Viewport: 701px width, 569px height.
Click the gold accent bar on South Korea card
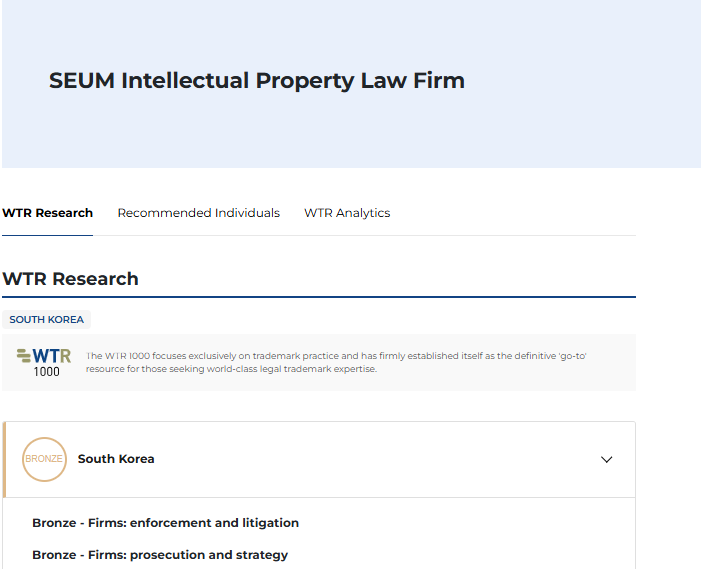pos(4,459)
